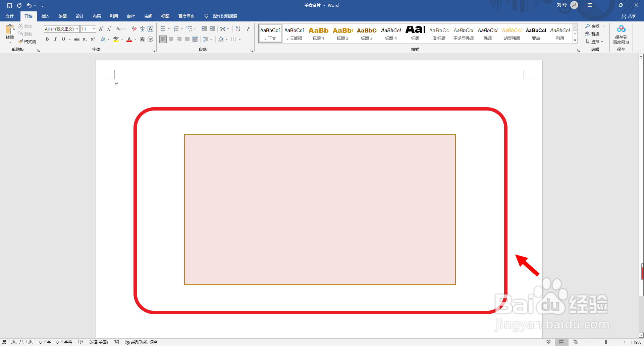This screenshot has height=346, width=644.
Task: Click 辅助功能: 调查 in status bar
Action: 141,342
